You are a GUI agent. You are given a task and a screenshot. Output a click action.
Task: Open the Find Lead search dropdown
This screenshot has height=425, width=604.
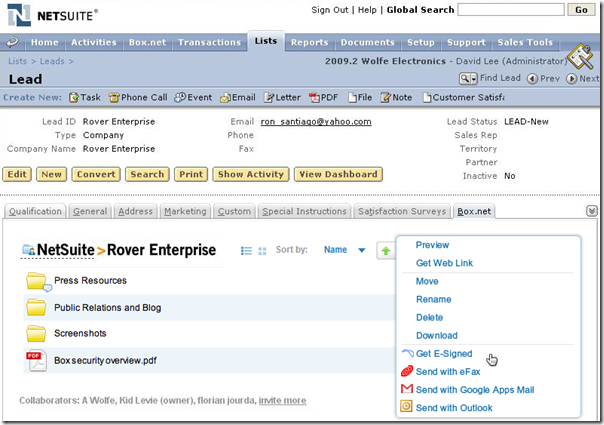(468, 79)
